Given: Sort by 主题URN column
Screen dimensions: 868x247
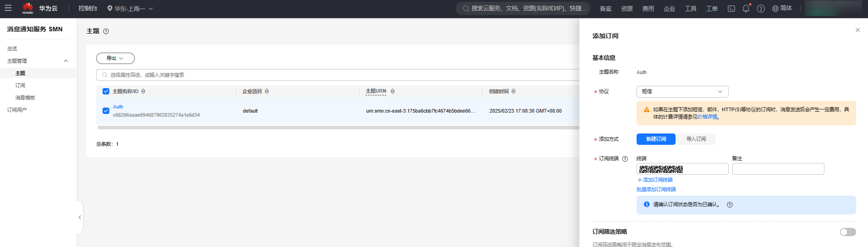Looking at the screenshot, I should click(x=392, y=91).
